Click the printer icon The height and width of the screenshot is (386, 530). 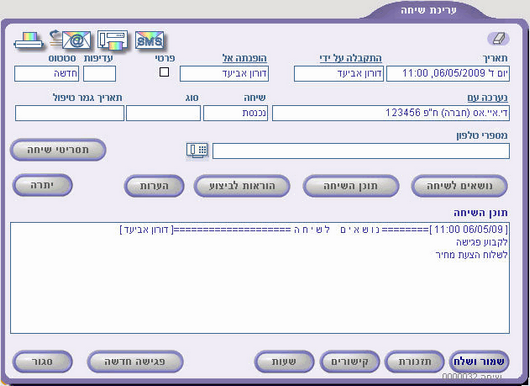tap(29, 41)
